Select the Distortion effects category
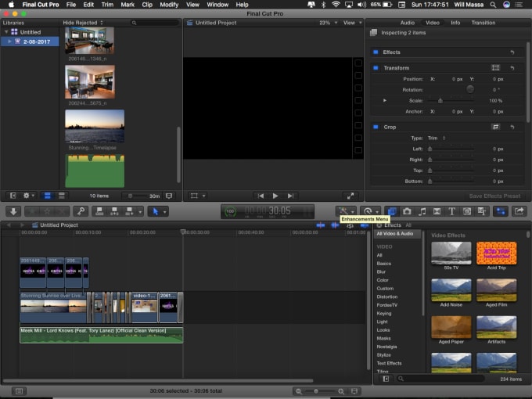This screenshot has height=399, width=532. point(386,297)
